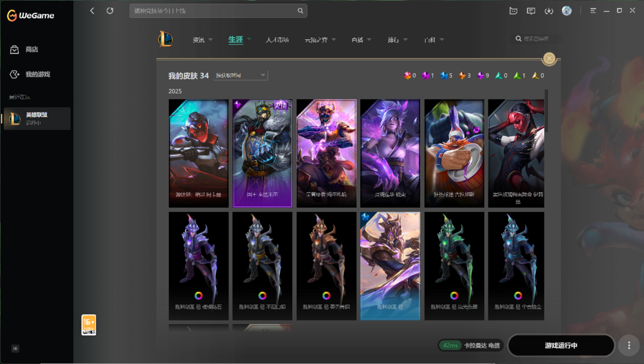Click the League of Legends L logo

click(166, 39)
